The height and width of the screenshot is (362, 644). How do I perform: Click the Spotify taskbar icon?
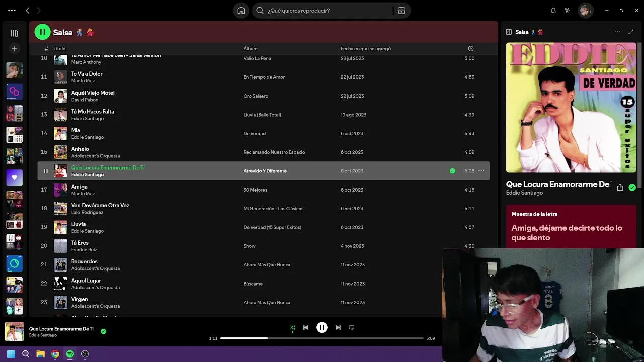click(x=70, y=354)
